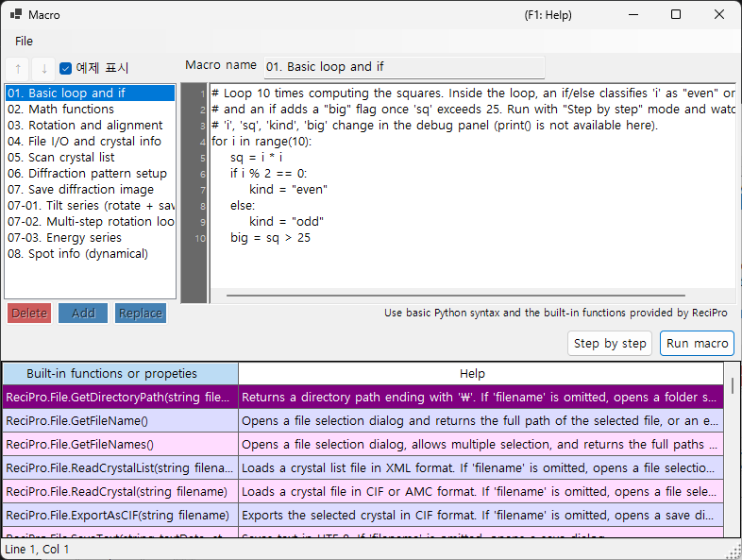742x560 pixels.
Task: Select the ReciPro.File.GetFileName() row
Action: [x=363, y=421]
